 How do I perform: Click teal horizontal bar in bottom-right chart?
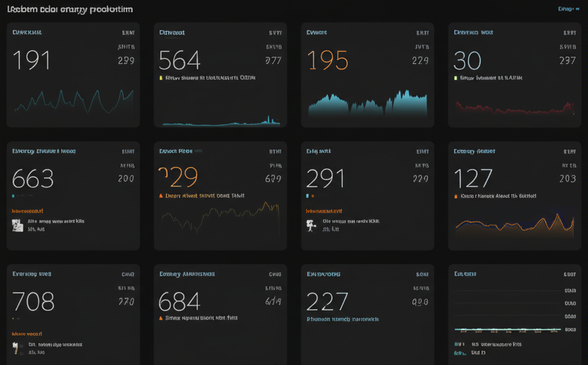click(x=508, y=330)
